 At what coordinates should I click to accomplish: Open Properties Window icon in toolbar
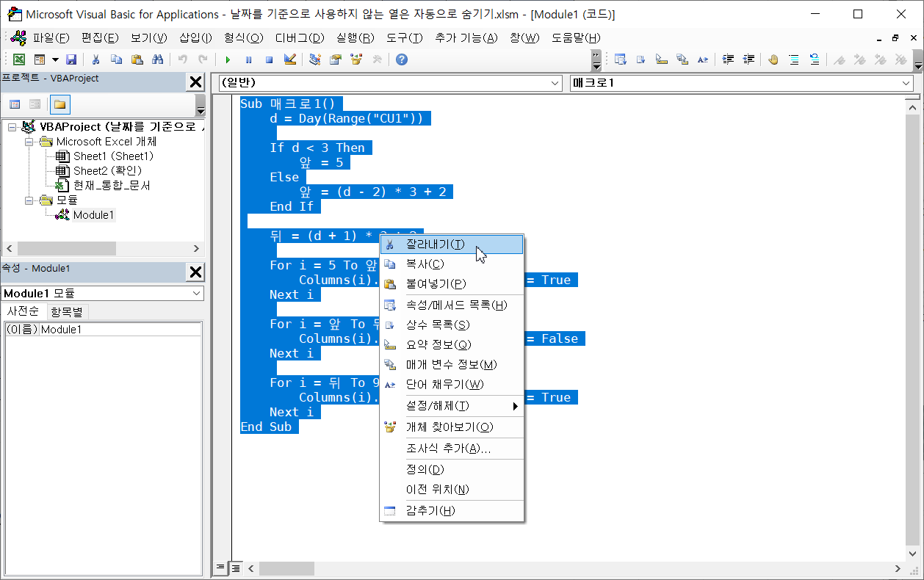pos(336,59)
